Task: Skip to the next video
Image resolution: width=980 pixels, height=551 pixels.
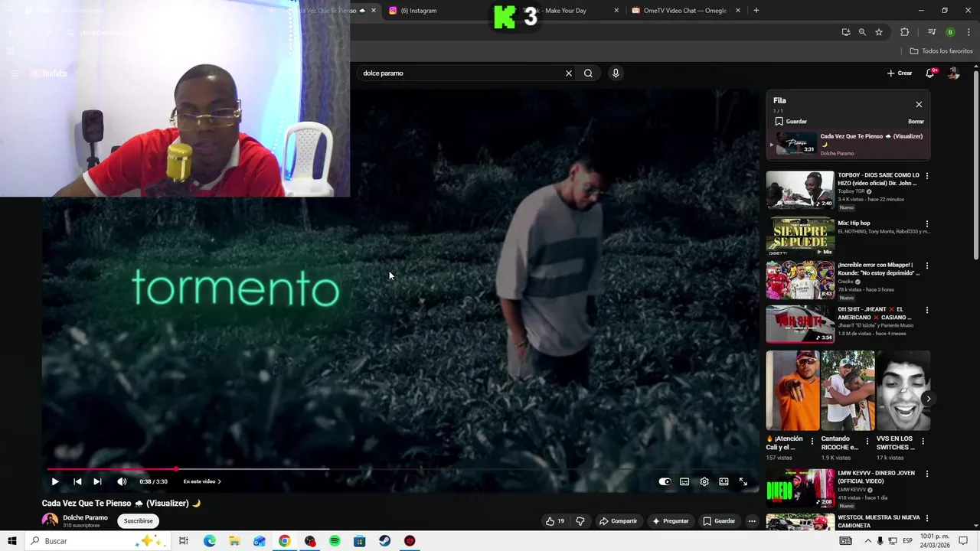Action: click(x=97, y=481)
